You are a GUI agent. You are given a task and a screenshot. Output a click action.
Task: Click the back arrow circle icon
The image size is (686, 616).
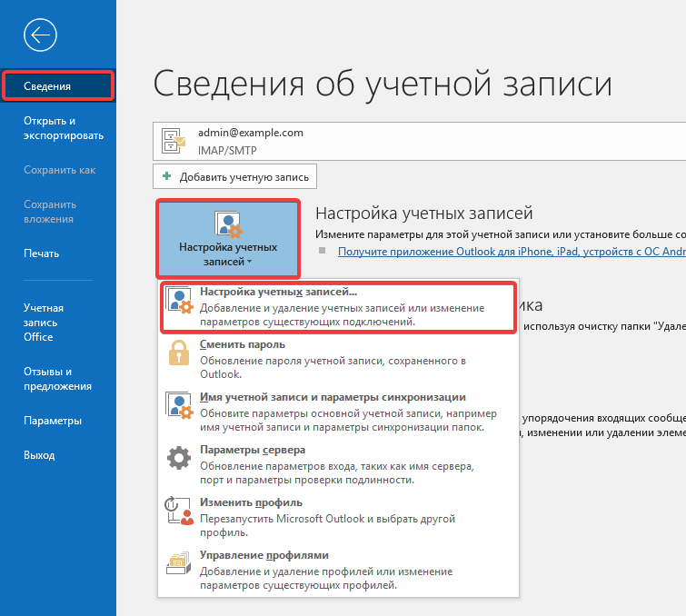[x=42, y=35]
